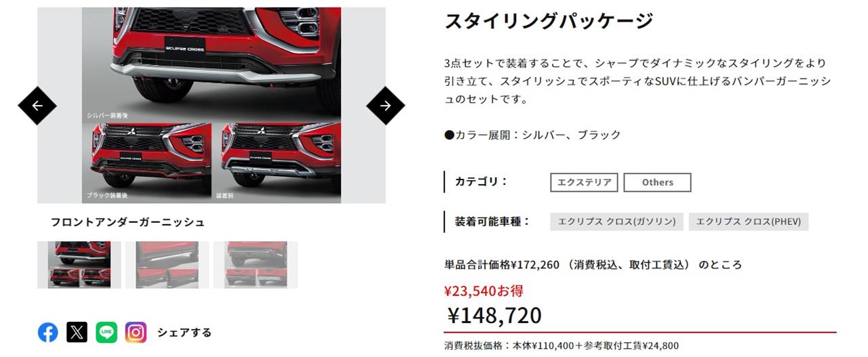
Task: Click the 装着前 comparison image
Action: (x=277, y=162)
